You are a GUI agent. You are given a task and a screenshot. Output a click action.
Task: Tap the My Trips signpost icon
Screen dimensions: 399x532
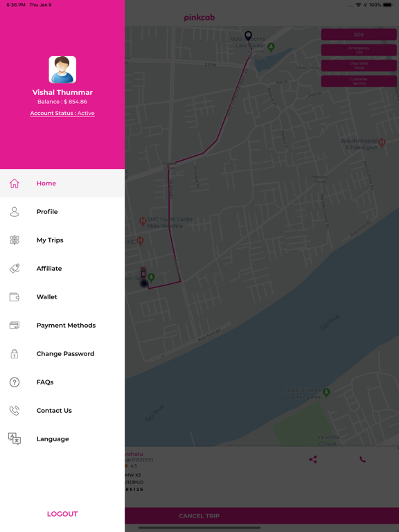pos(15,240)
